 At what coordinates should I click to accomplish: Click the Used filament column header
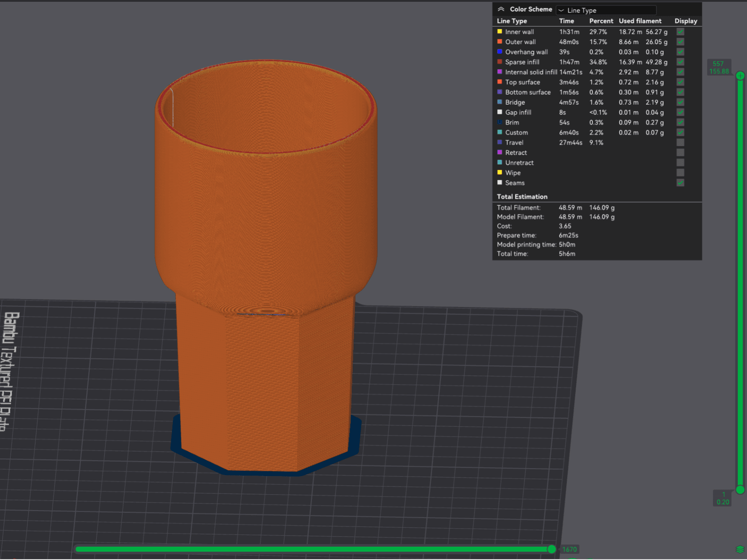click(640, 21)
